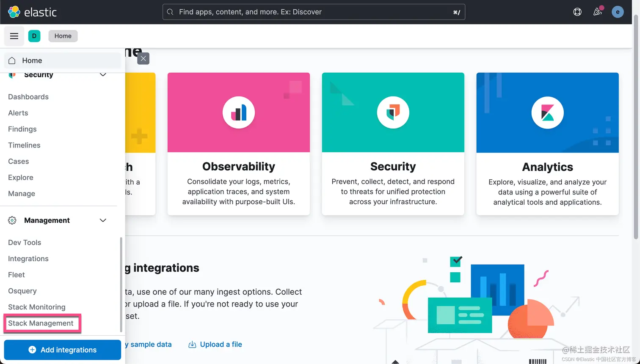Click the Upload a file link
The width and height of the screenshot is (640, 364).
click(x=221, y=345)
